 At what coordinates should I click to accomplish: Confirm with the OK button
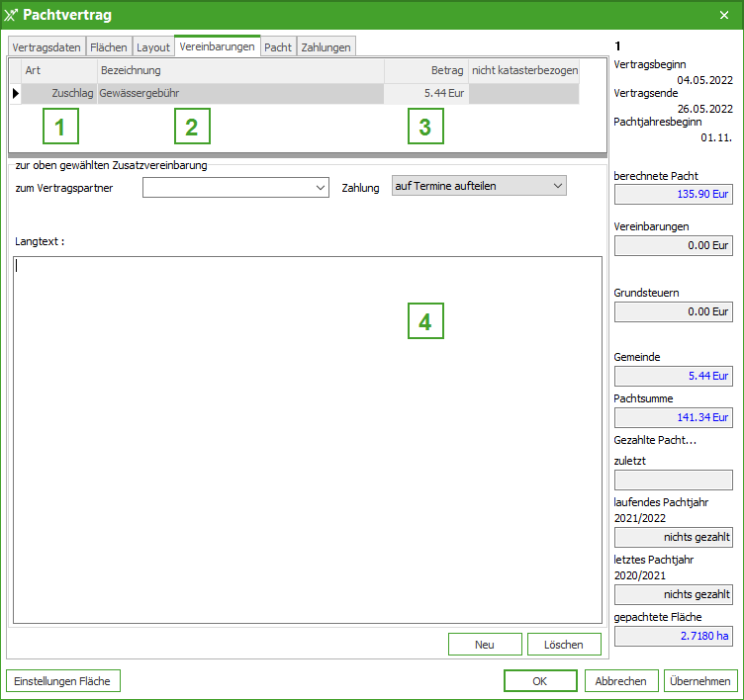pos(539,681)
